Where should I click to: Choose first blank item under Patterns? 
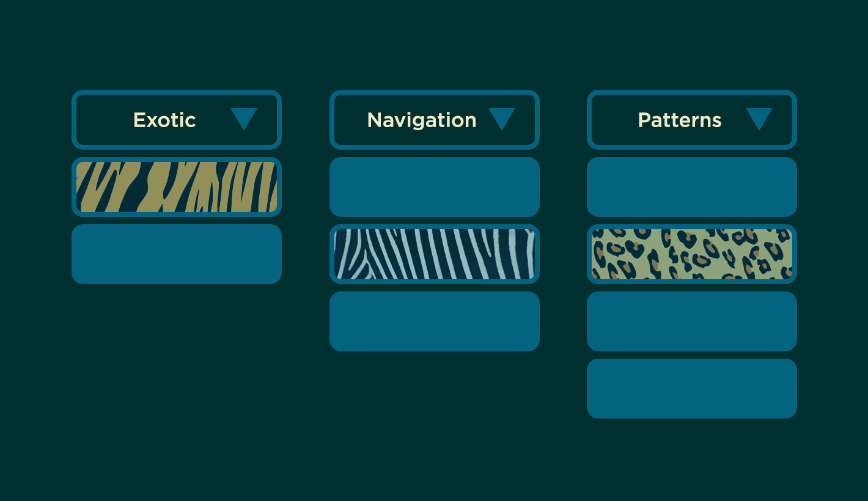(692, 187)
